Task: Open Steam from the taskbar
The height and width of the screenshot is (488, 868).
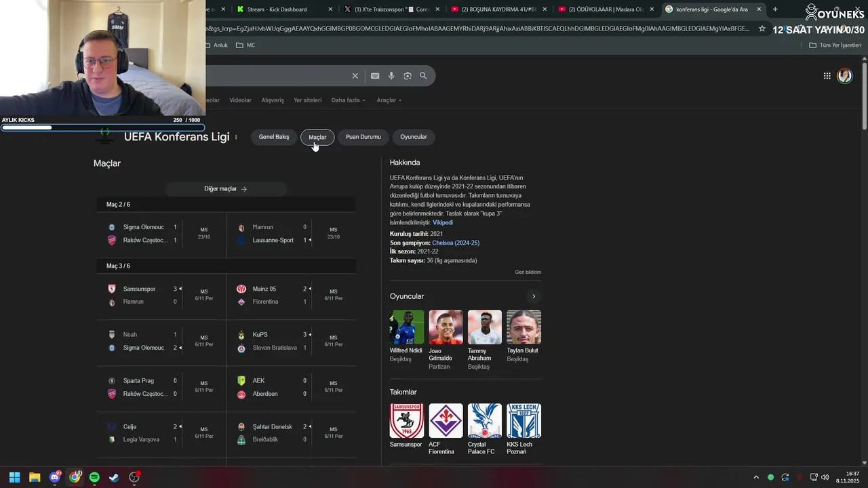Action: point(114,477)
